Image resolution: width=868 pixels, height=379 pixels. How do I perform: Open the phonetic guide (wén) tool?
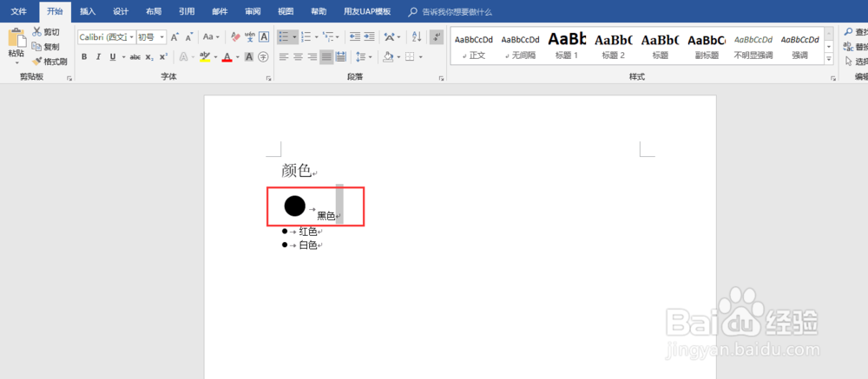(250, 37)
